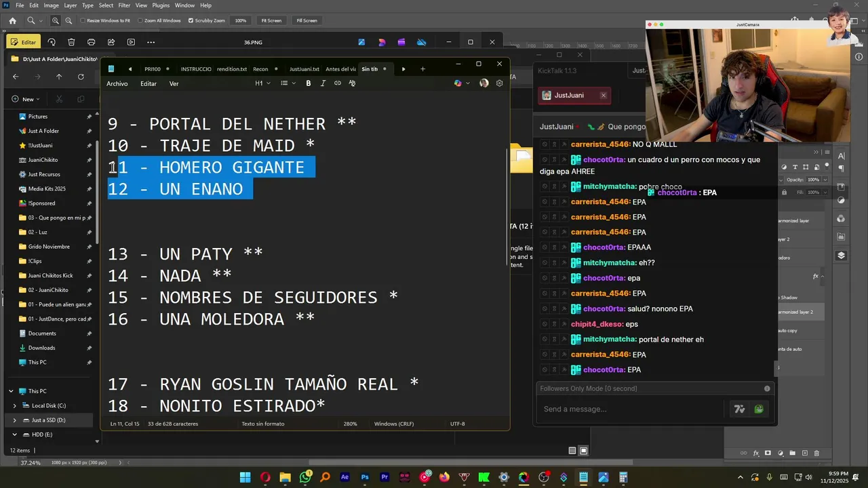Open the Ver menu in Notepad
Image resolution: width=868 pixels, height=488 pixels.
(174, 83)
